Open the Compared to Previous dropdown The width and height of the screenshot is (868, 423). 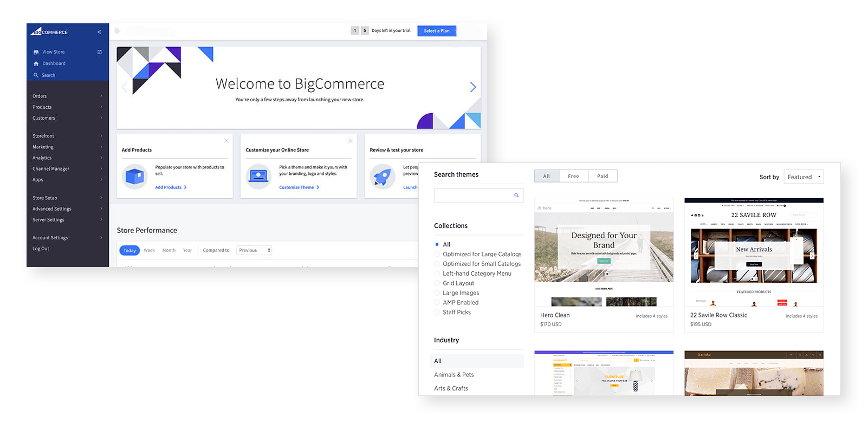point(254,250)
